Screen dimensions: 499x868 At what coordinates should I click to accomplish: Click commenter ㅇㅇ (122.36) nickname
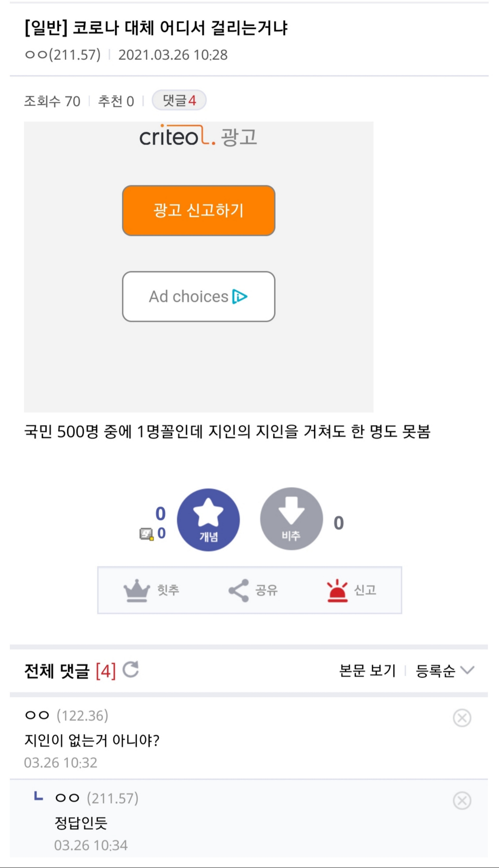pyautogui.click(x=66, y=716)
